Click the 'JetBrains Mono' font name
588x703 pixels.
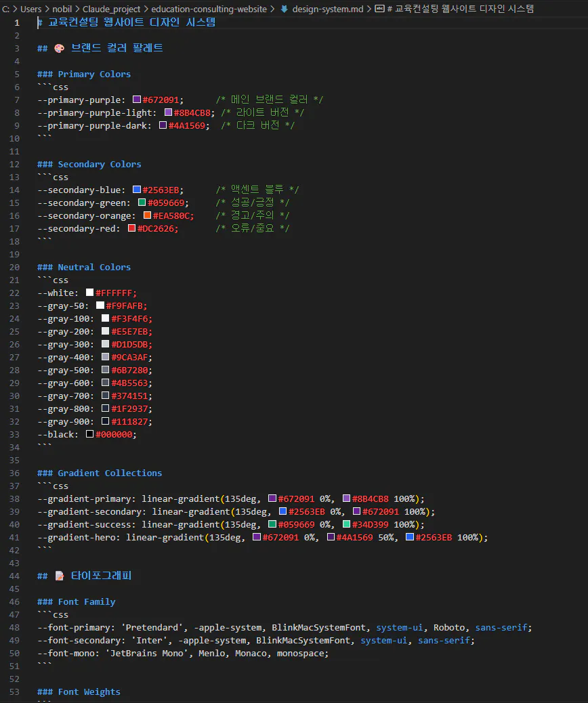click(x=147, y=654)
